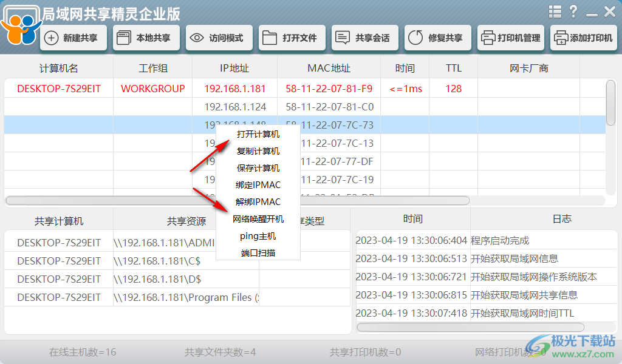Click the 新建共享 toolbar button

(73, 38)
